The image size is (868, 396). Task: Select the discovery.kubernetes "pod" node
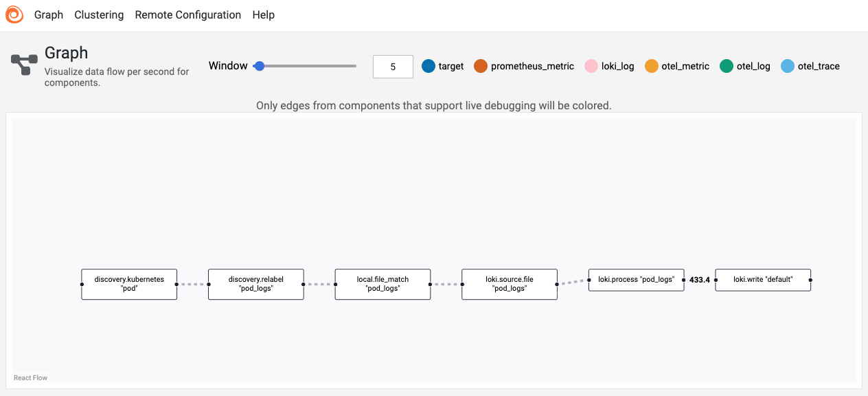(x=129, y=284)
